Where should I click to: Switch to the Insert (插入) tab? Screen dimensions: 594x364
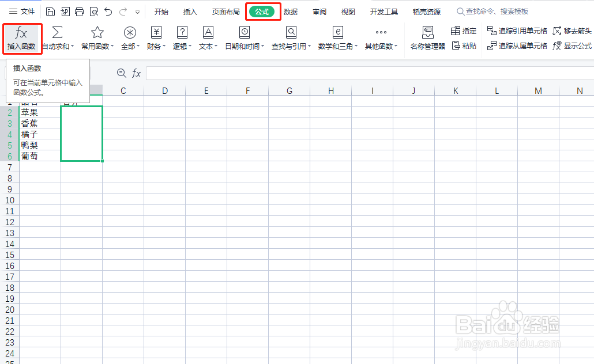tap(190, 12)
